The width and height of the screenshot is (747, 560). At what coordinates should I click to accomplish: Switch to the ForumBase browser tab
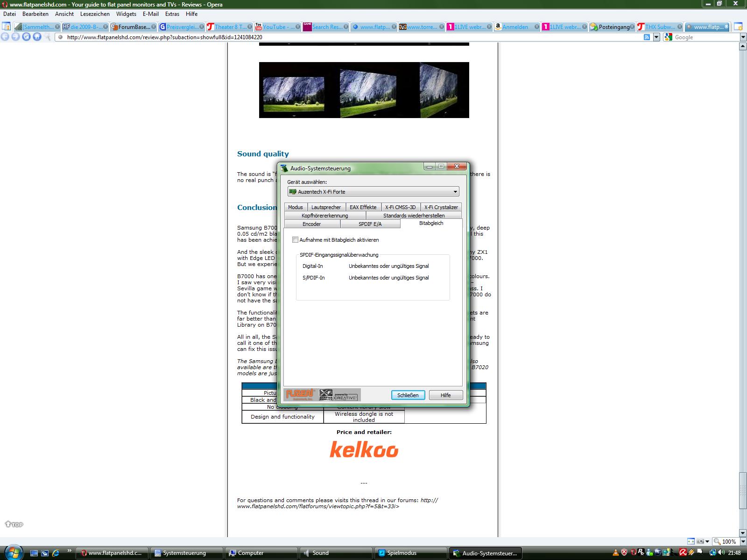(133, 27)
